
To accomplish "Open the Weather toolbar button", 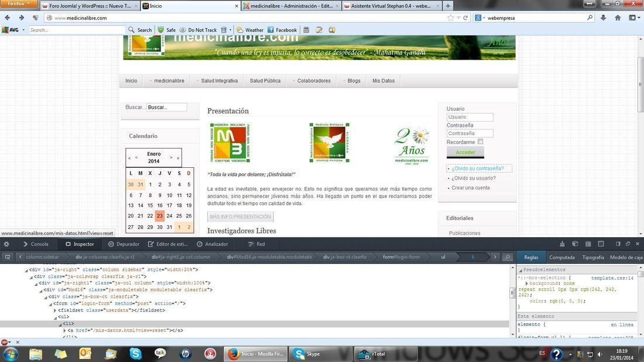I will (x=250, y=30).
